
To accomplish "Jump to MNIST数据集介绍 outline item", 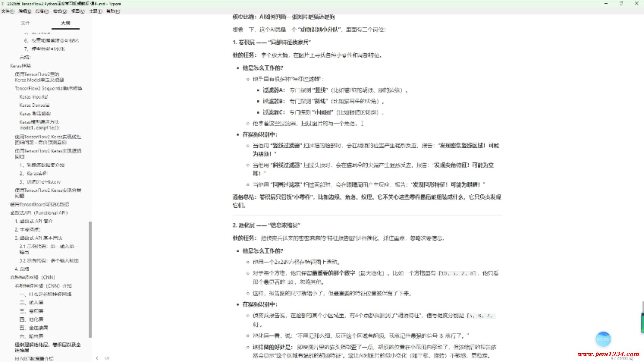I will (34, 359).
